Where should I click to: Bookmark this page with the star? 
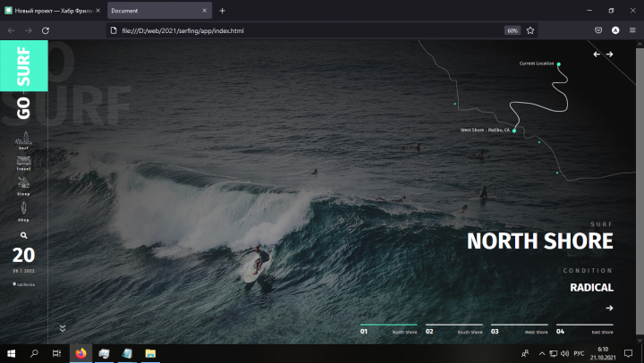pos(530,30)
